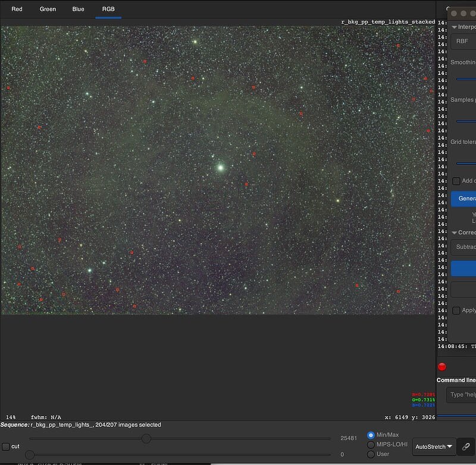Enable the cut checkbox
The image size is (476, 465).
coord(6,447)
